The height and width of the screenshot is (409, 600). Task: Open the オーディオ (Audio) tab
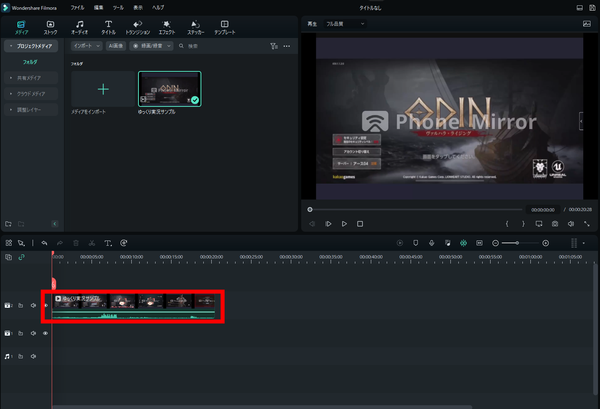79,28
